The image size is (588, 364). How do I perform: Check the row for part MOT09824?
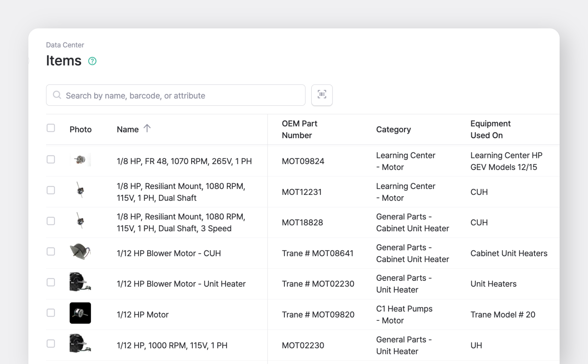(x=51, y=159)
